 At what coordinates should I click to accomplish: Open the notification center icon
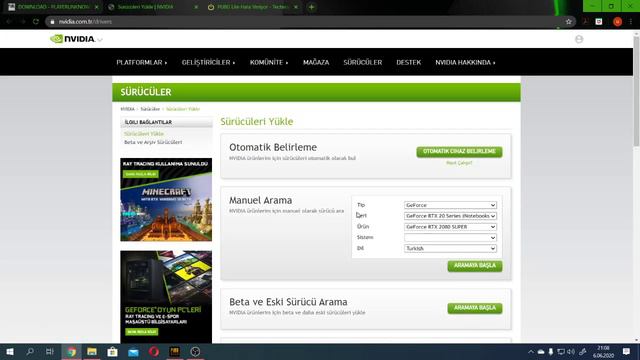click(627, 351)
